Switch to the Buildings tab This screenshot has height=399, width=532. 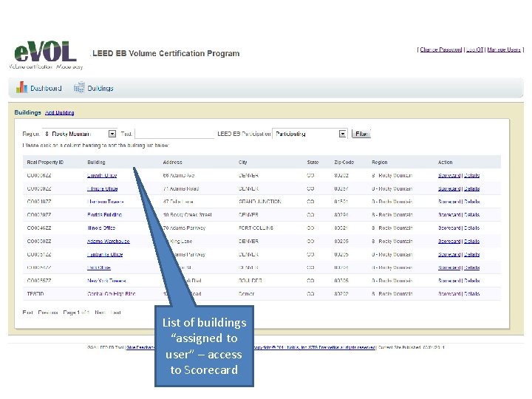pos(100,88)
